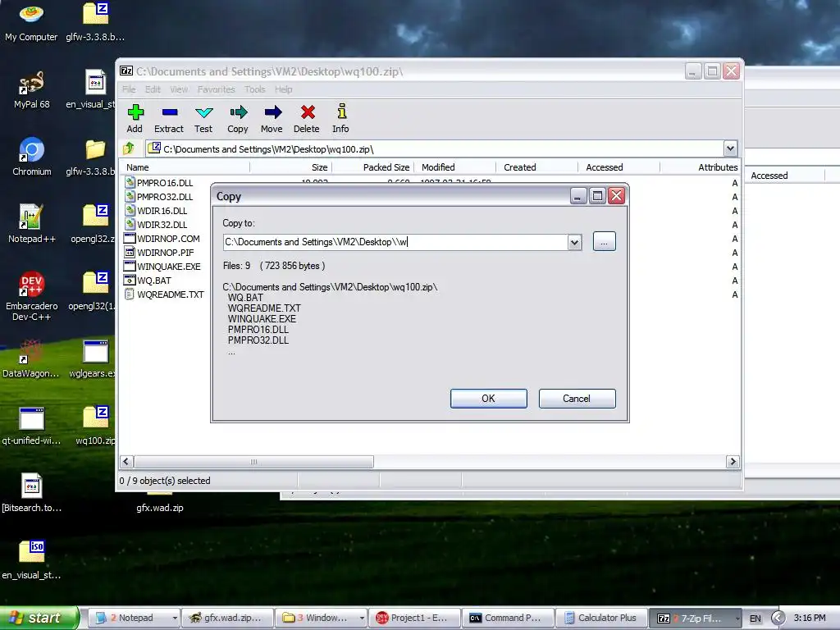The height and width of the screenshot is (630, 840).
Task: Select PMPRO32.DLL file in list
Action: point(158,197)
